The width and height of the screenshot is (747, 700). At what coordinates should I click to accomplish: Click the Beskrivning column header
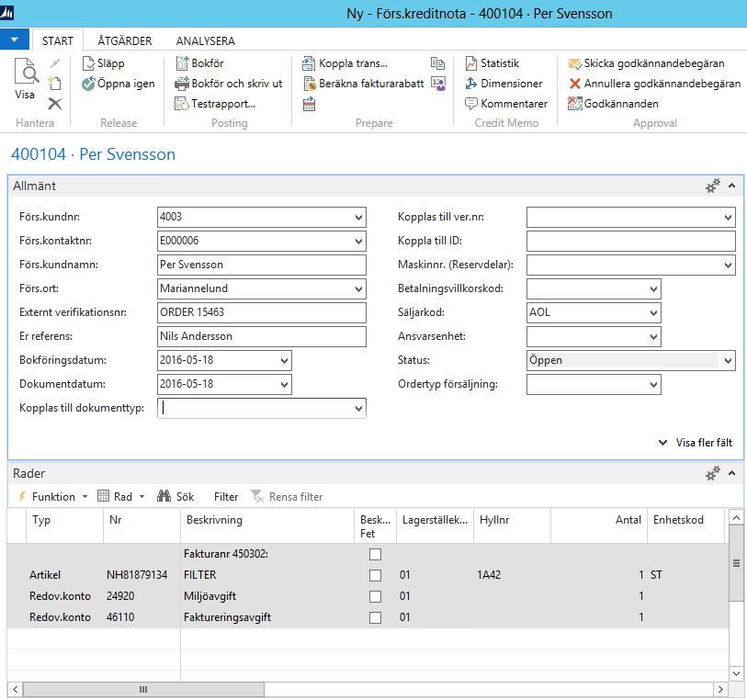coord(267,525)
